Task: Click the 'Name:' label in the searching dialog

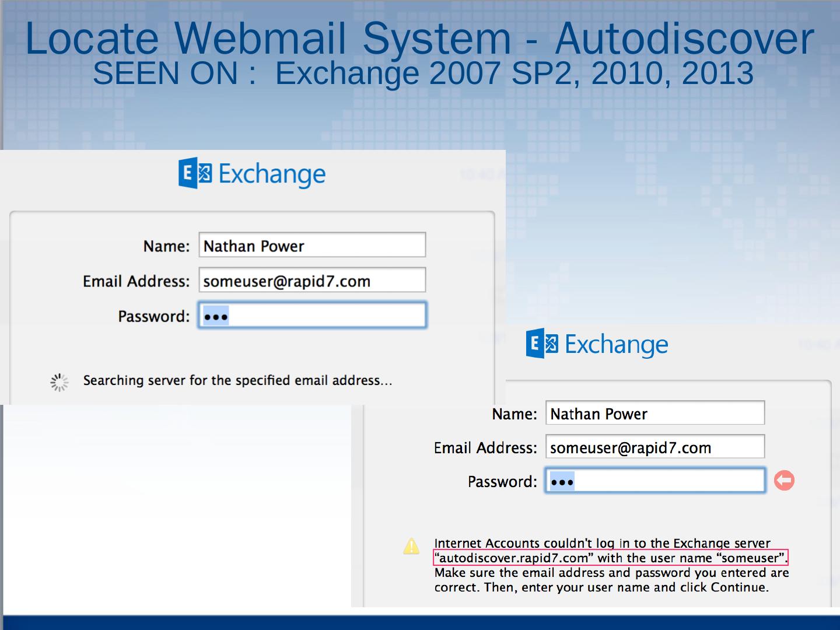Action: [166, 246]
